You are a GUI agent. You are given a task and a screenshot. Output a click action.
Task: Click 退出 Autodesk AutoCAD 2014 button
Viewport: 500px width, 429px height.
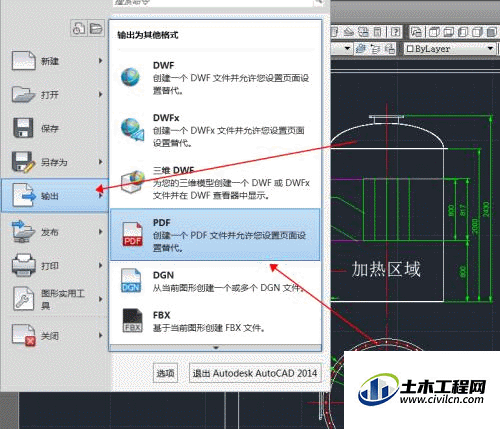(x=255, y=373)
